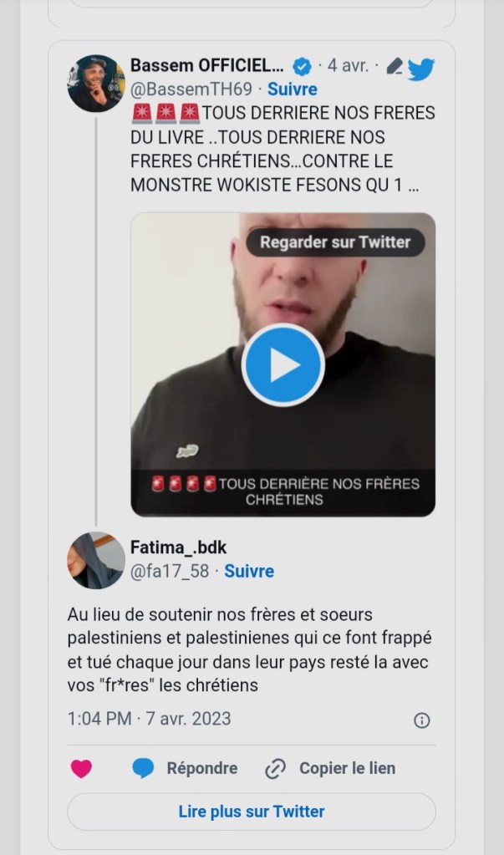Click the 'Répondre' label
The width and height of the screenshot is (504, 855).
pyautogui.click(x=201, y=768)
